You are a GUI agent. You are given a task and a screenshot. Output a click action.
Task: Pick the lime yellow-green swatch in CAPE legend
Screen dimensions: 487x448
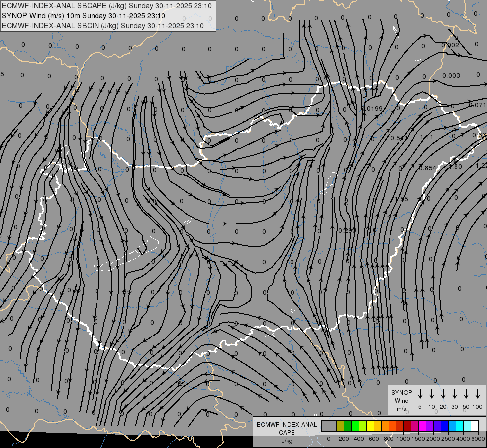click(x=363, y=426)
